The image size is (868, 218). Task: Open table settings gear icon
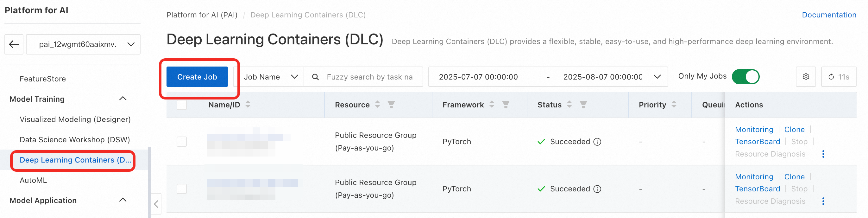pos(805,77)
